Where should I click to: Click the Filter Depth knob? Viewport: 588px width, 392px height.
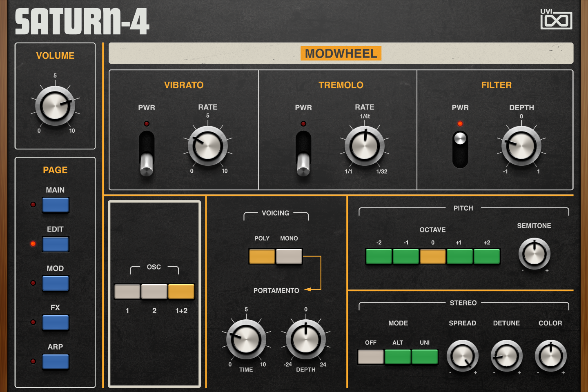pos(521,146)
